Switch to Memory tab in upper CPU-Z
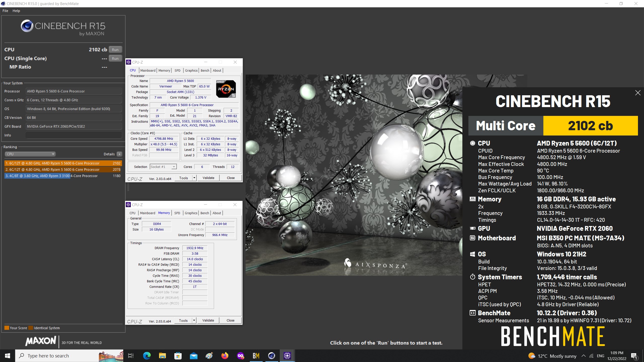Screen dimensions: 644x362 164,70
